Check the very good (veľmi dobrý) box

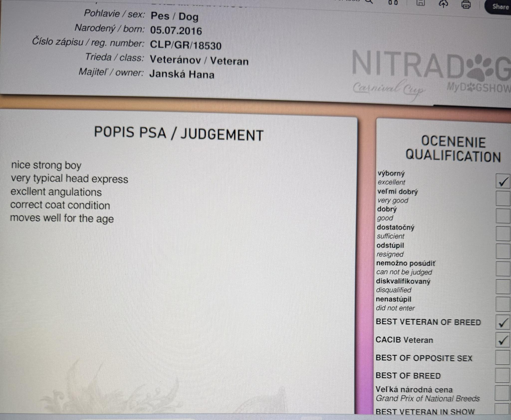click(503, 199)
